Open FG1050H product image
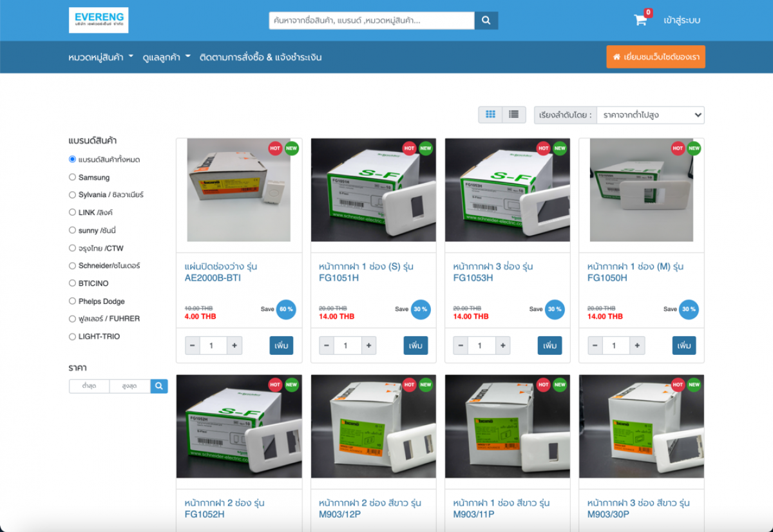This screenshot has height=532, width=773. pos(642,190)
